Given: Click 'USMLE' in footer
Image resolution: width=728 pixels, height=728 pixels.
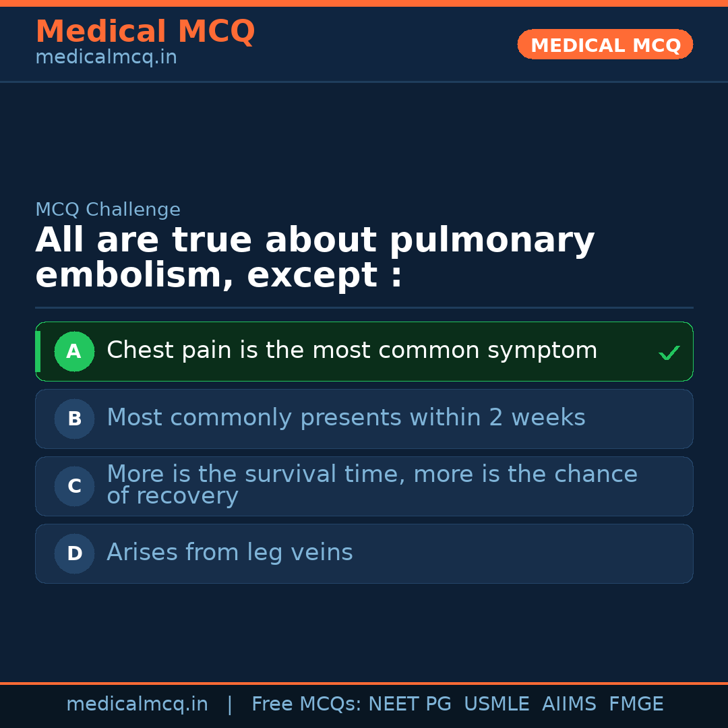Looking at the screenshot, I should click(x=496, y=704).
